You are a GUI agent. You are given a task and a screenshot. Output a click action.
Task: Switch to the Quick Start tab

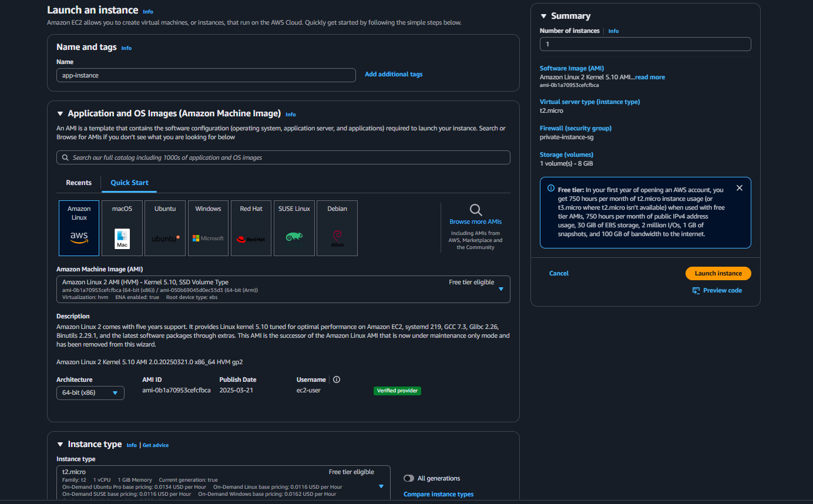pyautogui.click(x=129, y=183)
